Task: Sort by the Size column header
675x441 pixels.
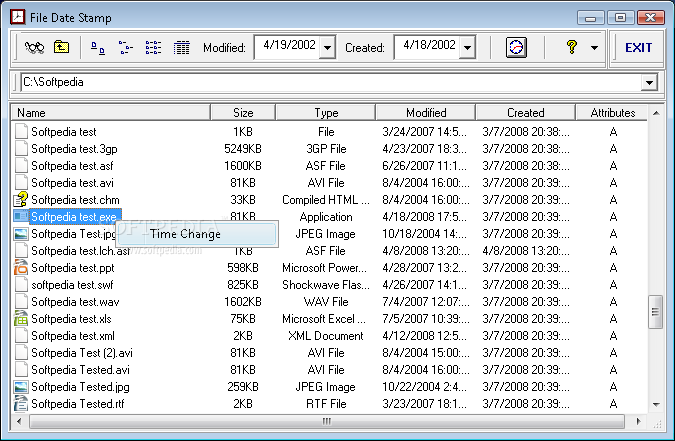Action: (x=243, y=112)
